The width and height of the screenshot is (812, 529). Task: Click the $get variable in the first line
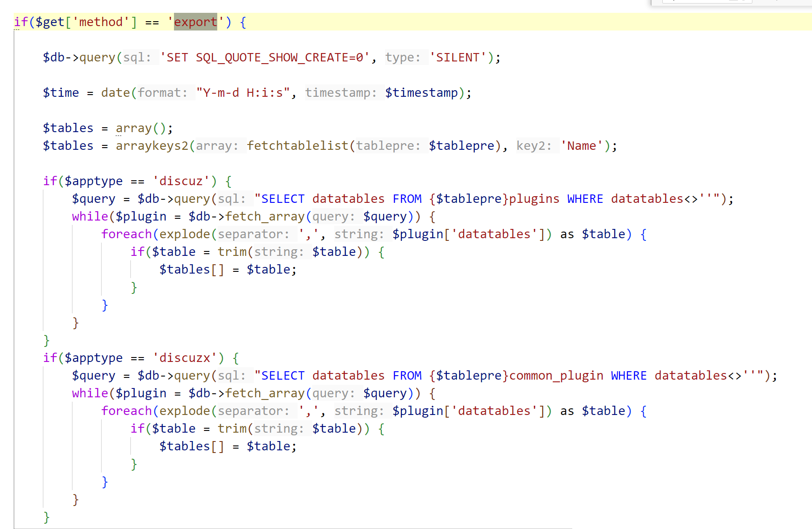coord(50,22)
